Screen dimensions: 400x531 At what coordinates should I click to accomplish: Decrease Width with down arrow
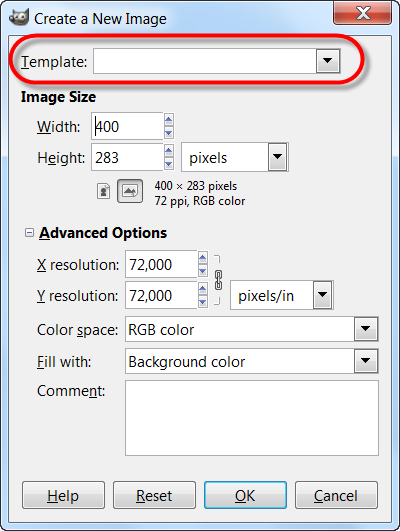click(169, 132)
